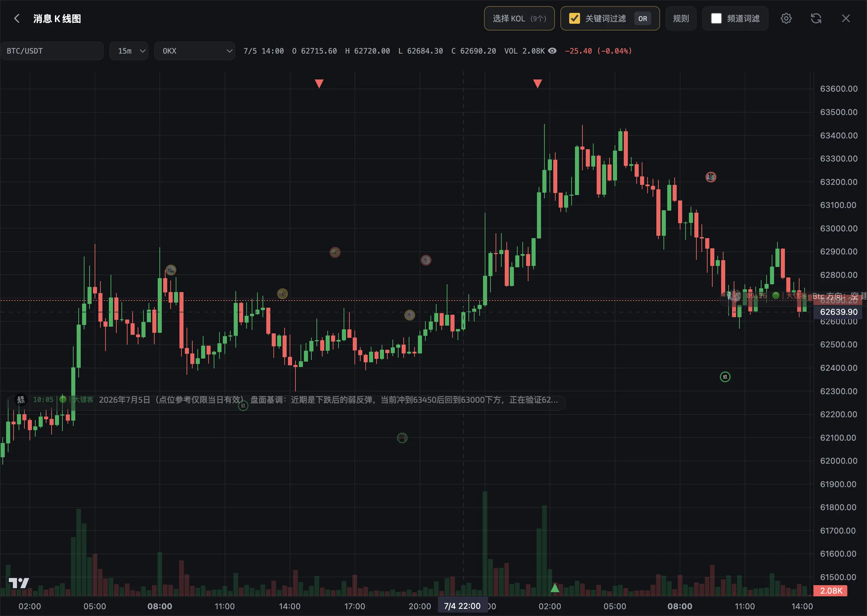Image resolution: width=867 pixels, height=616 pixels.
Task: Open the 10:05 大镖客 message banner text
Action: click(x=328, y=400)
